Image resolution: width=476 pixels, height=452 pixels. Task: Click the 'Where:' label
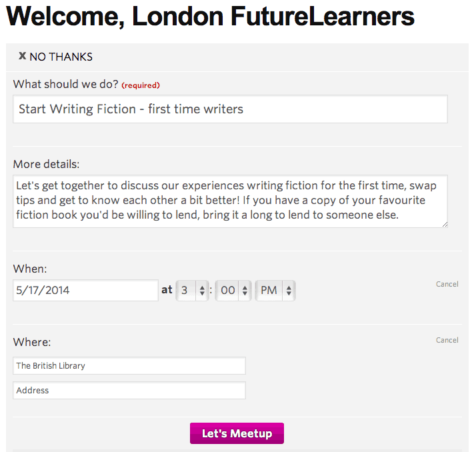(x=31, y=342)
